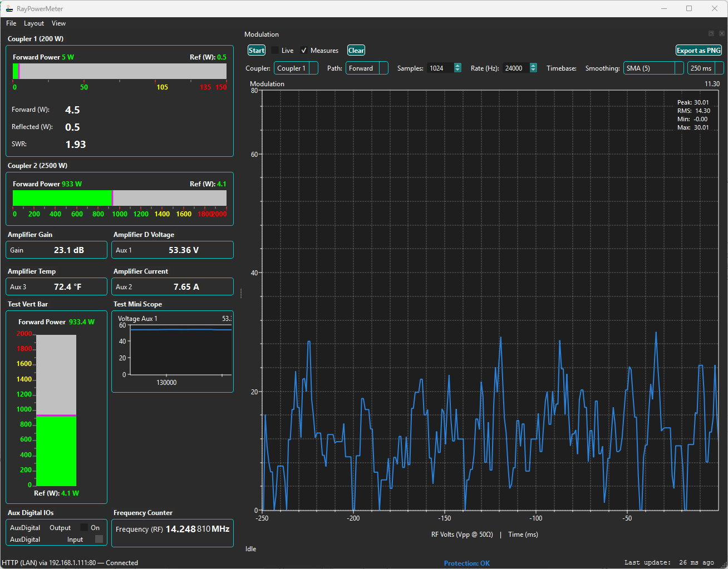Image resolution: width=728 pixels, height=569 pixels.
Task: Decrement Samples using the down stepper arrow
Action: [458, 71]
